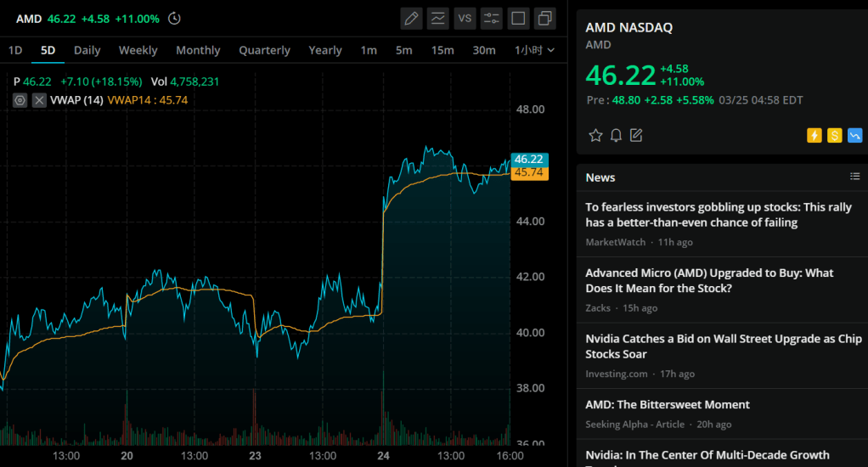Viewport: 868px width, 467px height.
Task: Open the clock icon beside AMD price
Action: click(174, 19)
